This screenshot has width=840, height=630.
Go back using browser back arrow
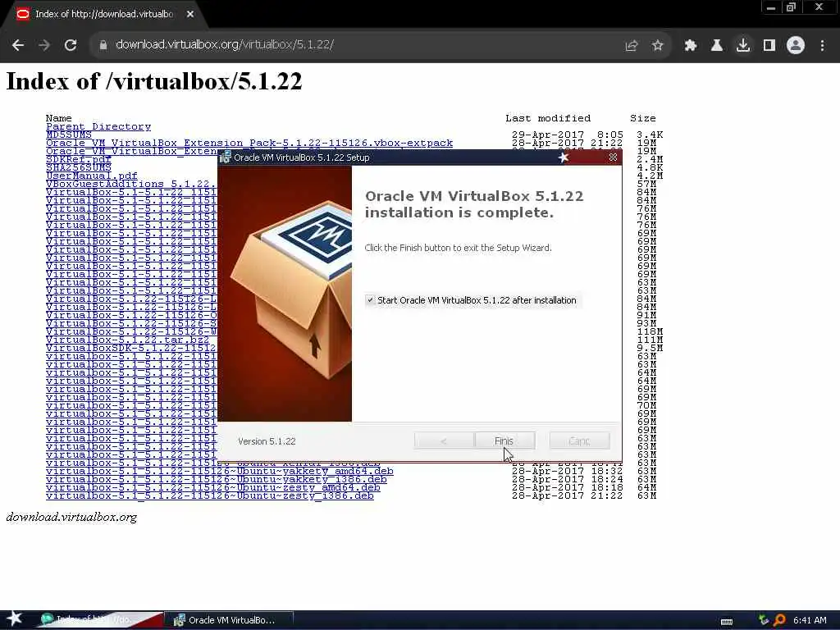pyautogui.click(x=18, y=46)
